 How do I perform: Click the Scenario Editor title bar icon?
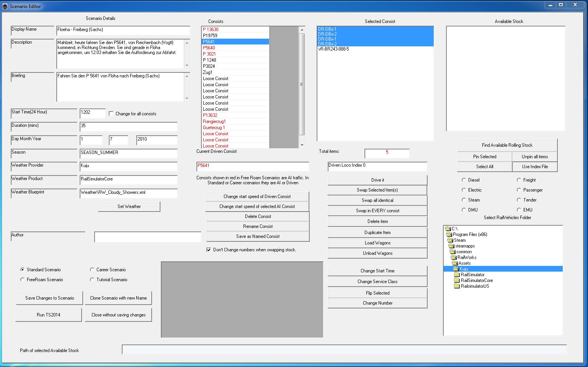click(x=5, y=6)
